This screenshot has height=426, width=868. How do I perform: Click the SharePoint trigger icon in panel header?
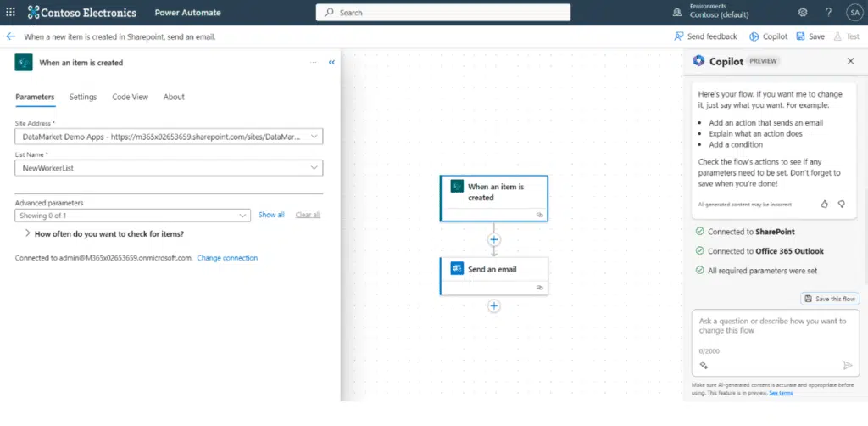pos(24,63)
